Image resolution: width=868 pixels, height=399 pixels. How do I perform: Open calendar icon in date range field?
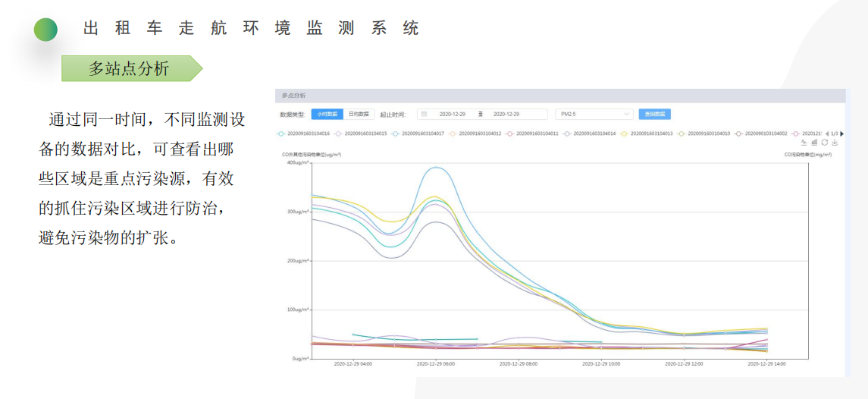click(x=424, y=114)
